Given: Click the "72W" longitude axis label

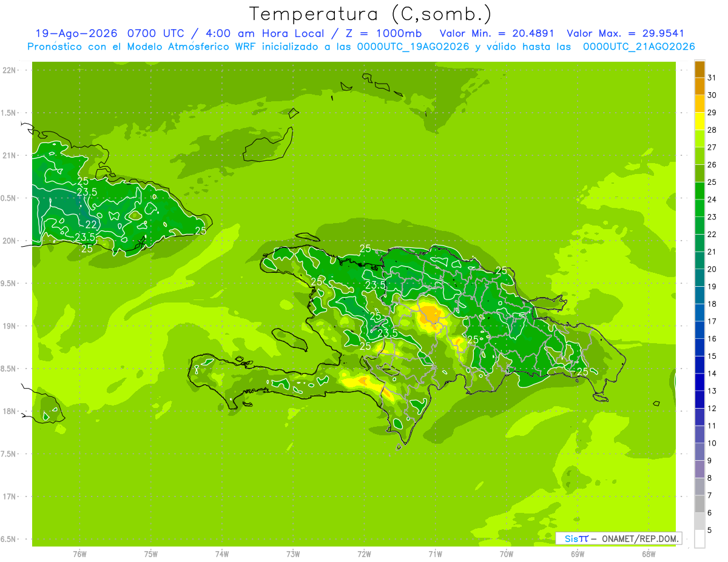Looking at the screenshot, I should click(x=364, y=554).
